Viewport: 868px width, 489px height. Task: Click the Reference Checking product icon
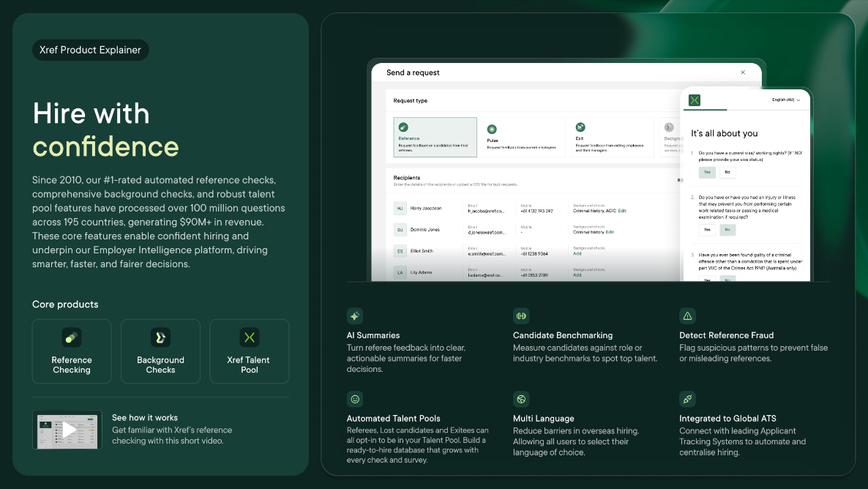[72, 337]
